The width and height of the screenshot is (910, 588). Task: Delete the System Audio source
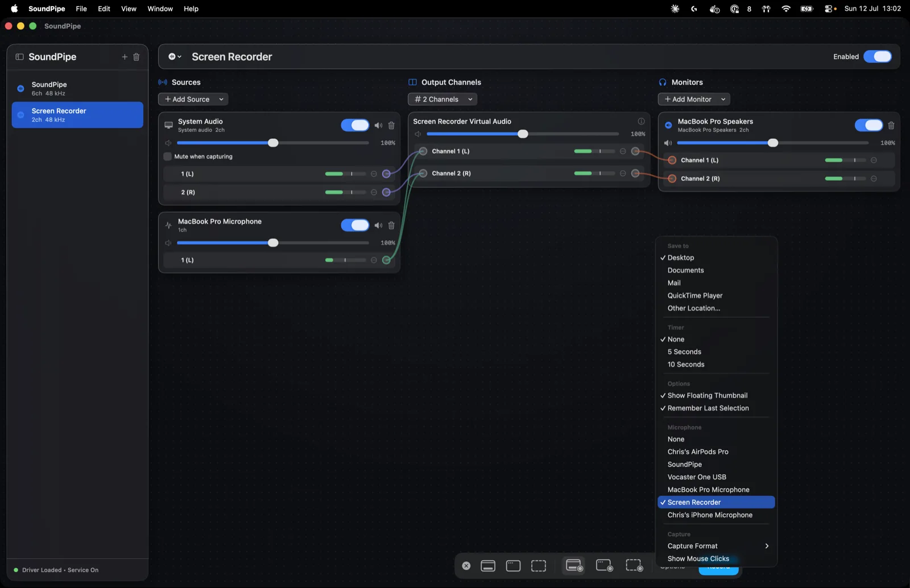coord(391,125)
